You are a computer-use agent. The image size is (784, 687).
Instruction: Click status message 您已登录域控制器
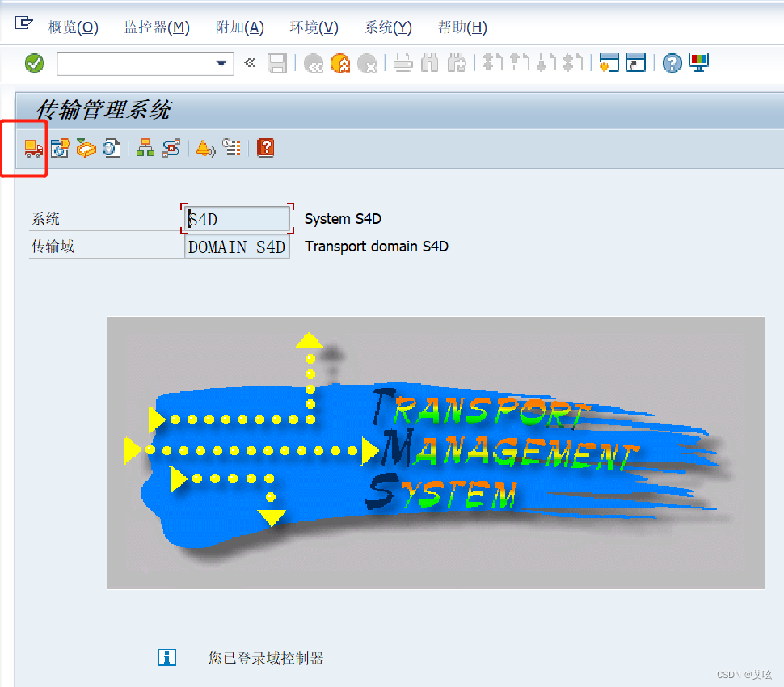(266, 658)
